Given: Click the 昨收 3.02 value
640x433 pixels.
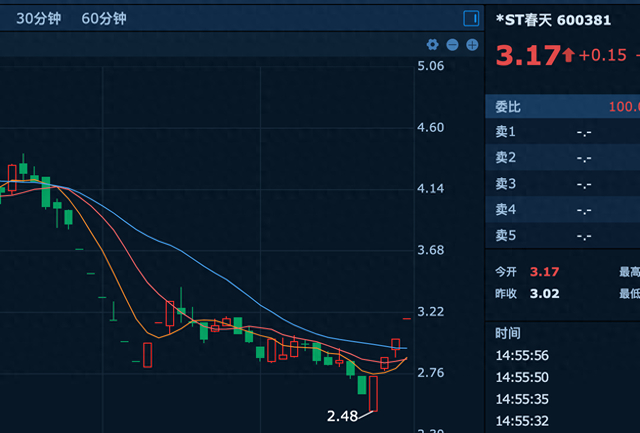Looking at the screenshot, I should point(544,293).
